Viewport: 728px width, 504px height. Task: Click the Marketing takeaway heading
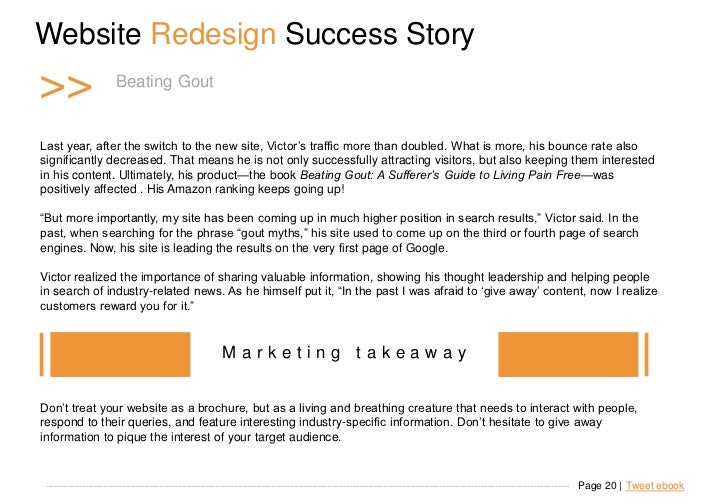(x=344, y=353)
